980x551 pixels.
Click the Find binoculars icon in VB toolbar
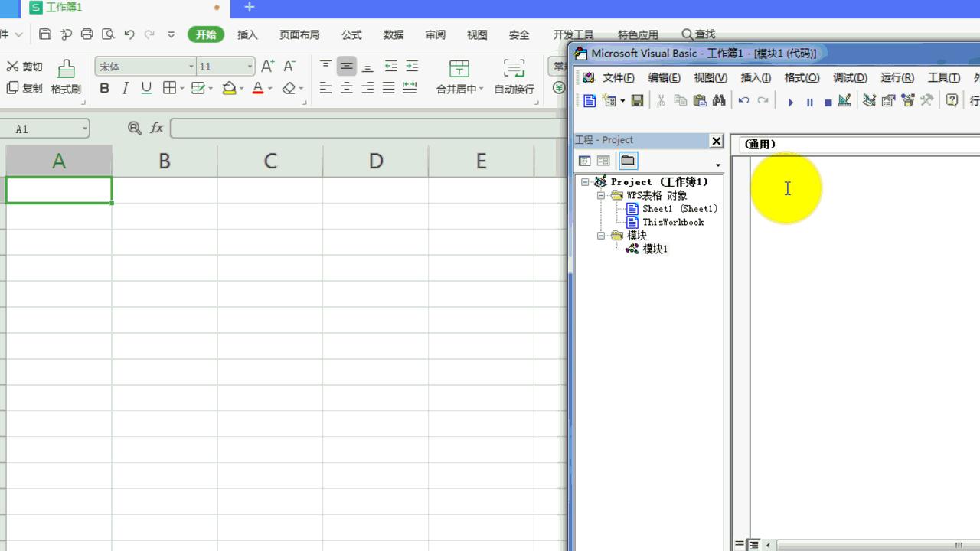[719, 100]
